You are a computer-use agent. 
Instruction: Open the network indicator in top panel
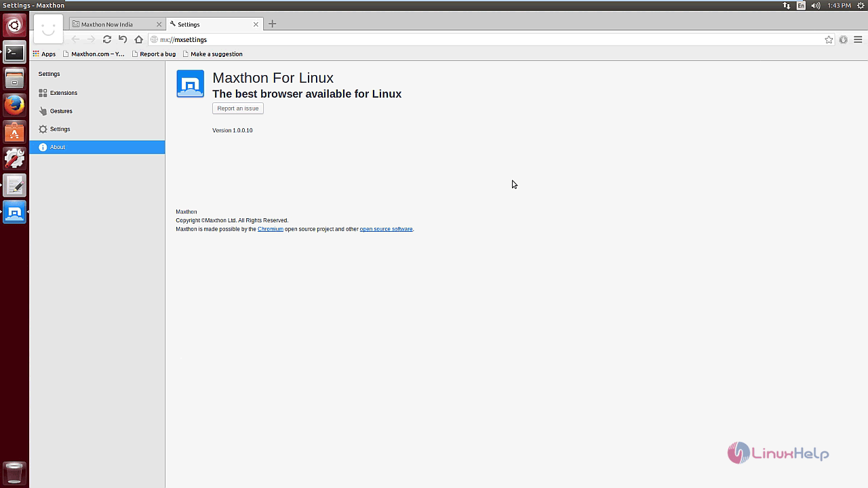point(787,5)
